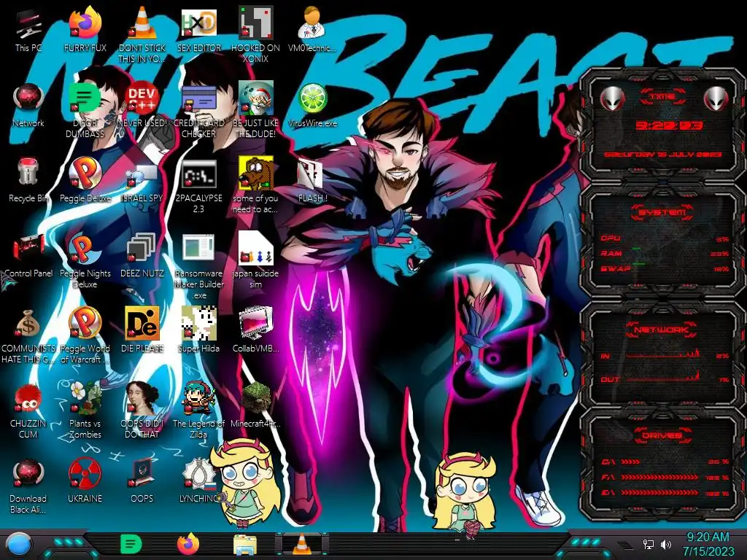Open the VM0Technic desktop shortcut
This screenshot has height=560, width=747.
click(x=312, y=29)
